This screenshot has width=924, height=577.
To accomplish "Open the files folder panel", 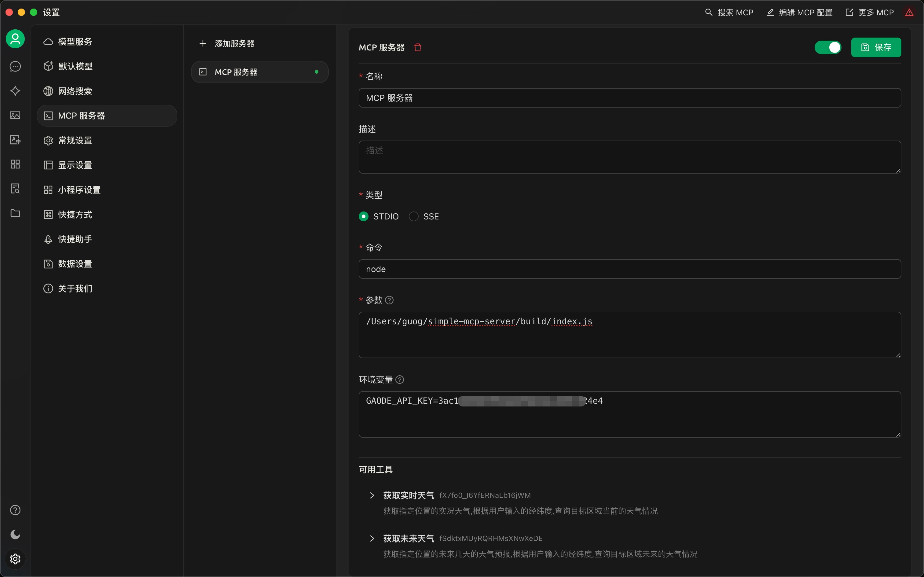I will (x=15, y=213).
